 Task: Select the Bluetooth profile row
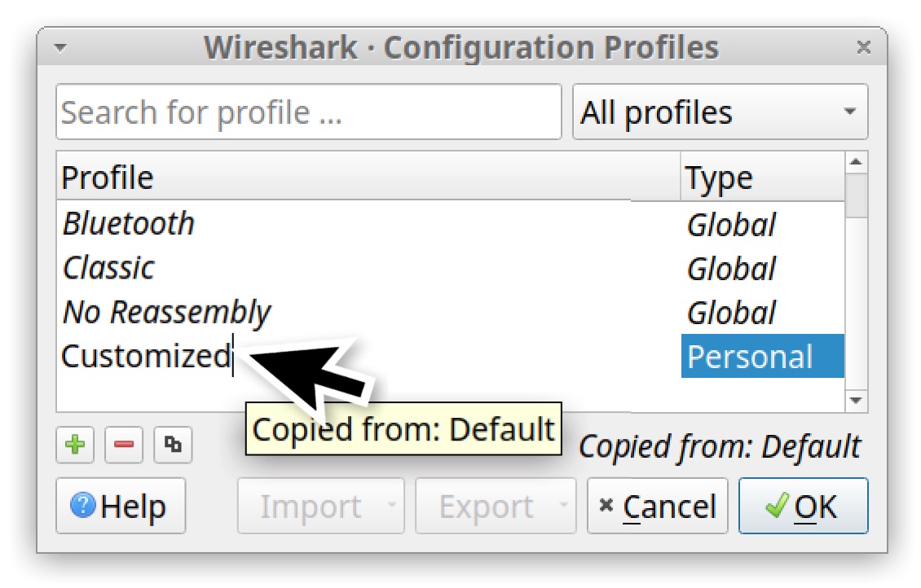click(x=451, y=224)
